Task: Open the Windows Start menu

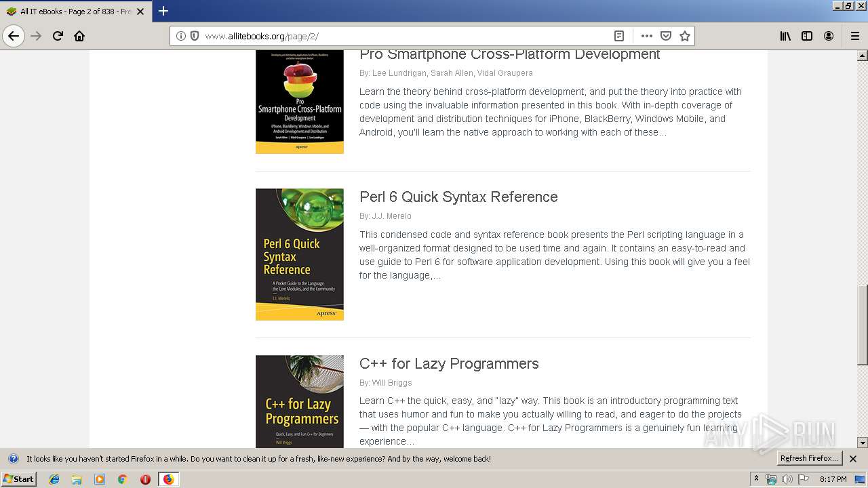Action: tap(18, 479)
